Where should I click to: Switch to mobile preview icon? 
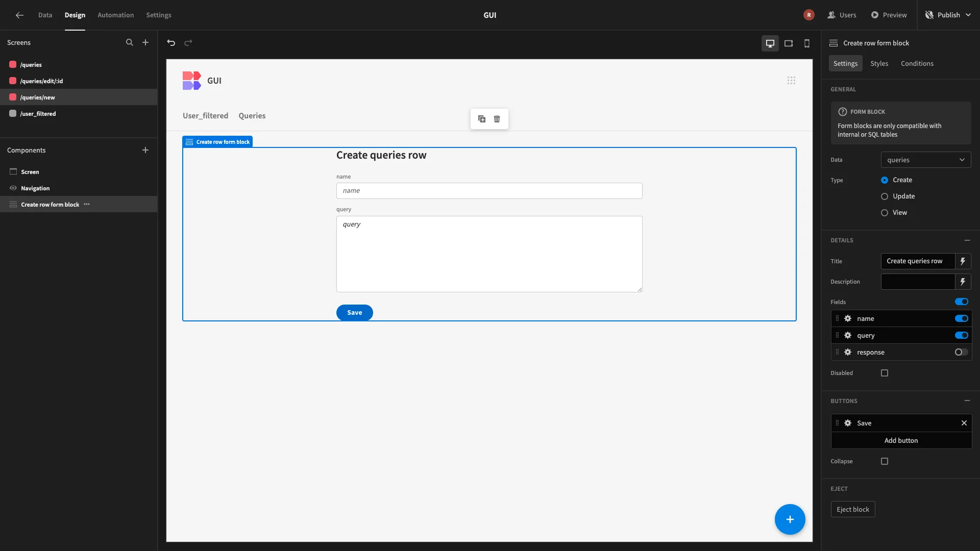(x=807, y=43)
